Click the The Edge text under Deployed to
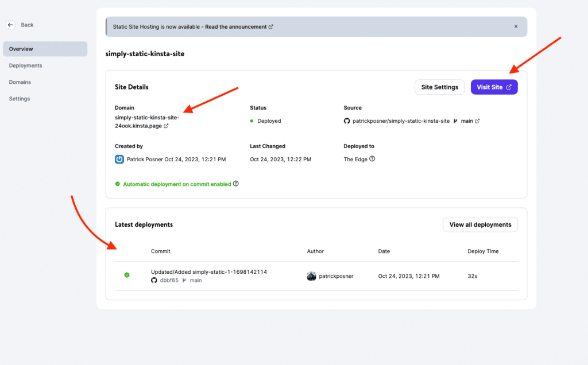 (355, 160)
